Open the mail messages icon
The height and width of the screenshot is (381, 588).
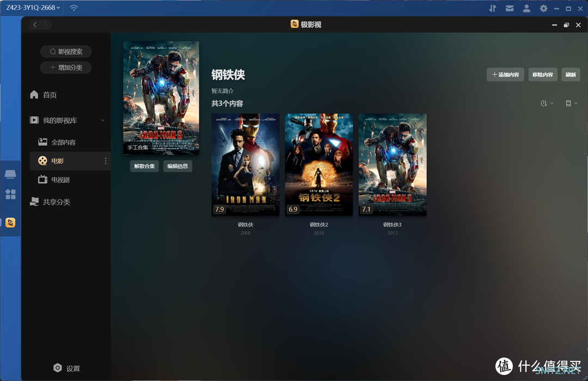click(510, 8)
